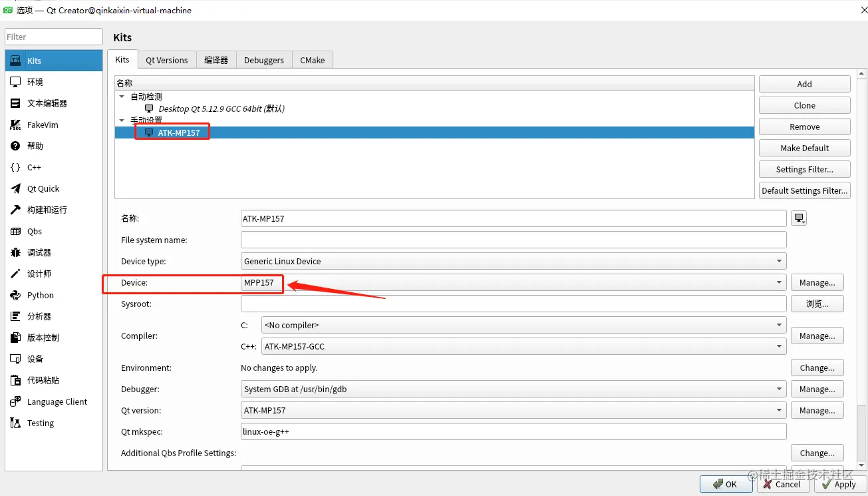Viewport: 868px width, 496px height.
Task: Open the C compiler dropdown
Action: point(524,325)
